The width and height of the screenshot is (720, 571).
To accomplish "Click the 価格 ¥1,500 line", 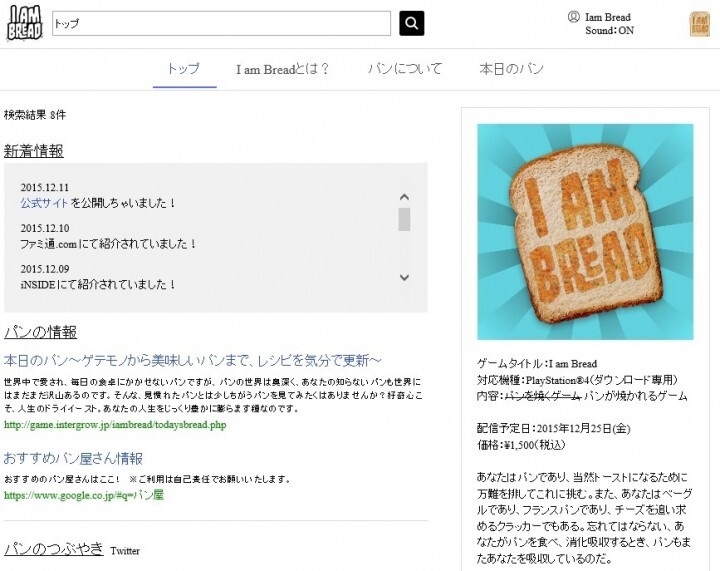I will click(x=521, y=445).
